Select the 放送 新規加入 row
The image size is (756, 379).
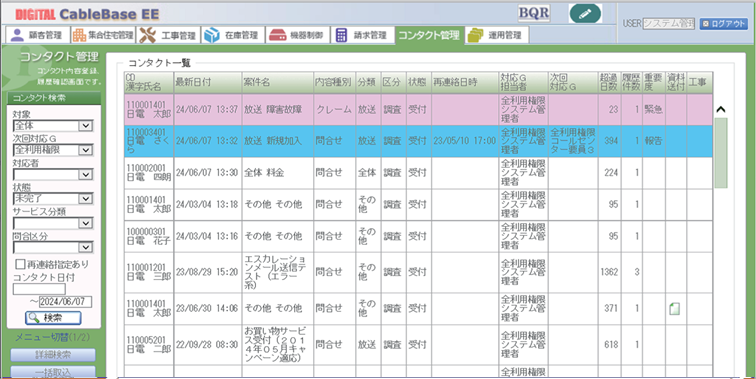pyautogui.click(x=418, y=141)
